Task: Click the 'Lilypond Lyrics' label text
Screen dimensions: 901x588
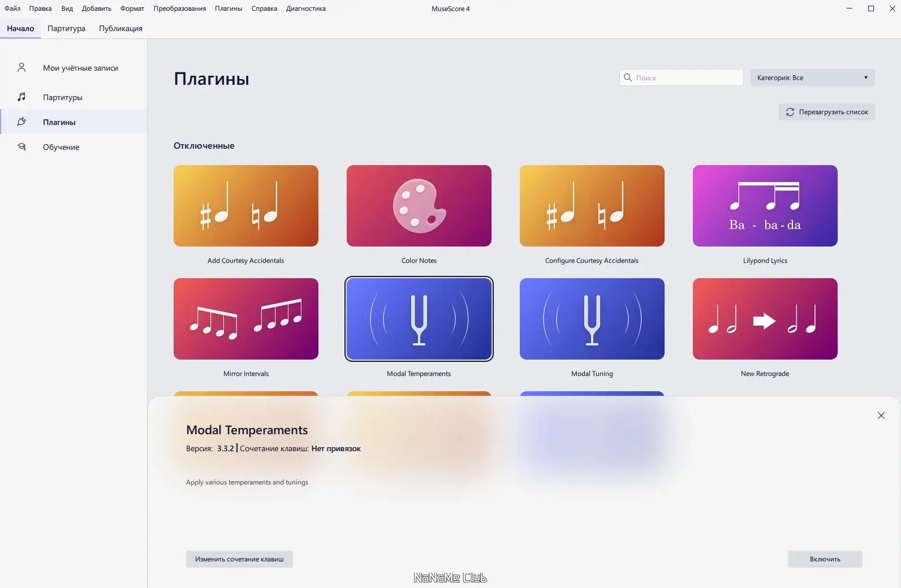Action: tap(765, 261)
